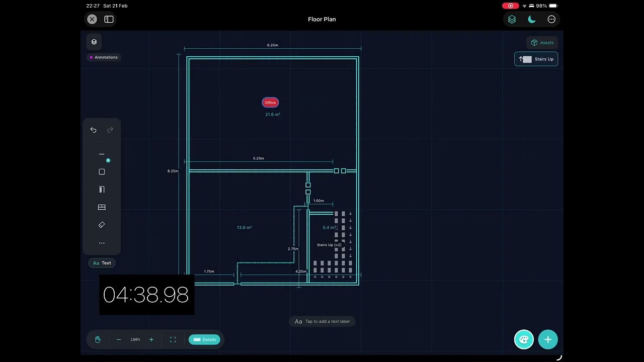The image size is (644, 362).
Task: Click the Floor Plan title
Action: [322, 19]
